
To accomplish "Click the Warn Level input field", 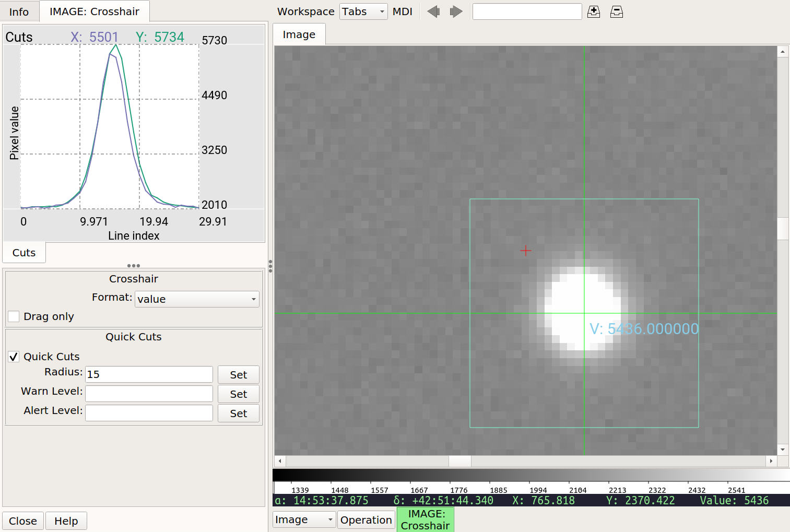I will pos(149,394).
